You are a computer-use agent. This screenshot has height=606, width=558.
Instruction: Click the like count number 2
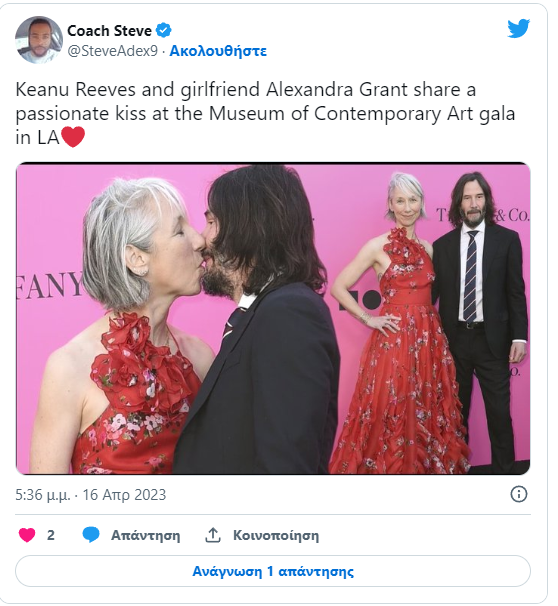(51, 535)
